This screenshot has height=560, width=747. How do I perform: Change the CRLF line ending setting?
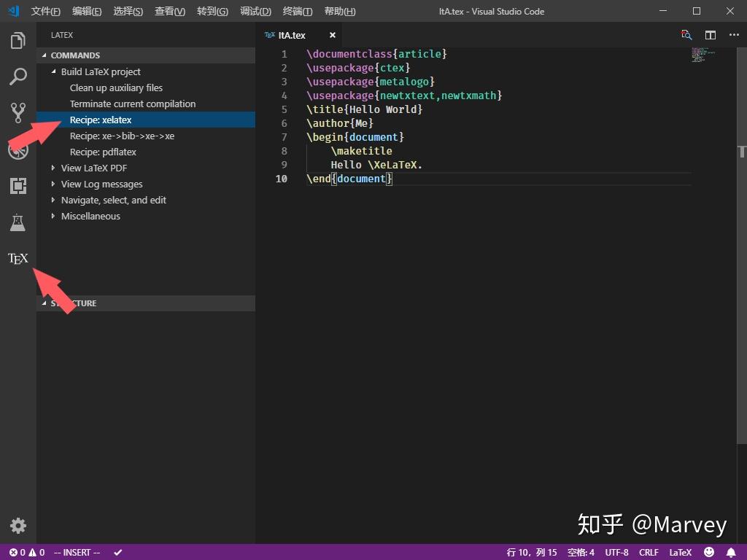(x=649, y=552)
